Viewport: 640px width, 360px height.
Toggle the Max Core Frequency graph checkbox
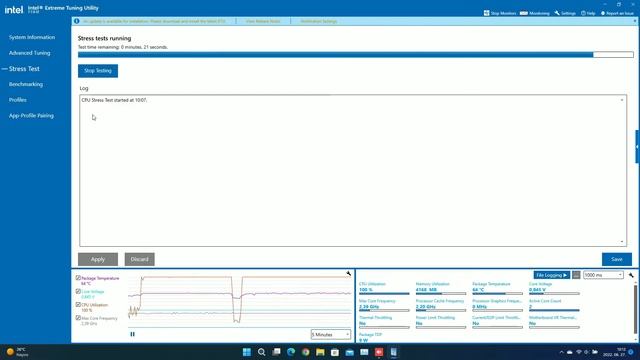(x=78, y=318)
